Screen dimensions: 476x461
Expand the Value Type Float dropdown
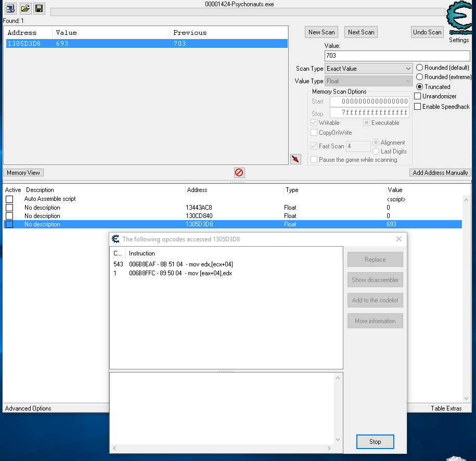point(369,81)
